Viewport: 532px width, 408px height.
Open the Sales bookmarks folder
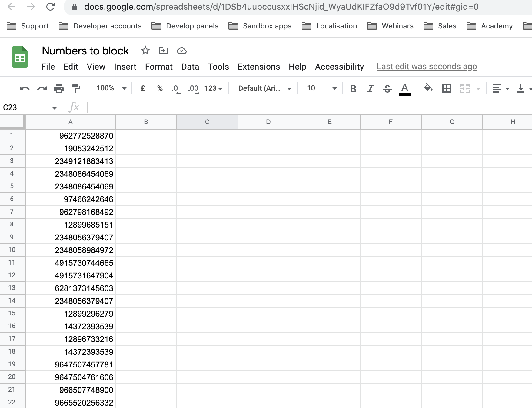[440, 26]
